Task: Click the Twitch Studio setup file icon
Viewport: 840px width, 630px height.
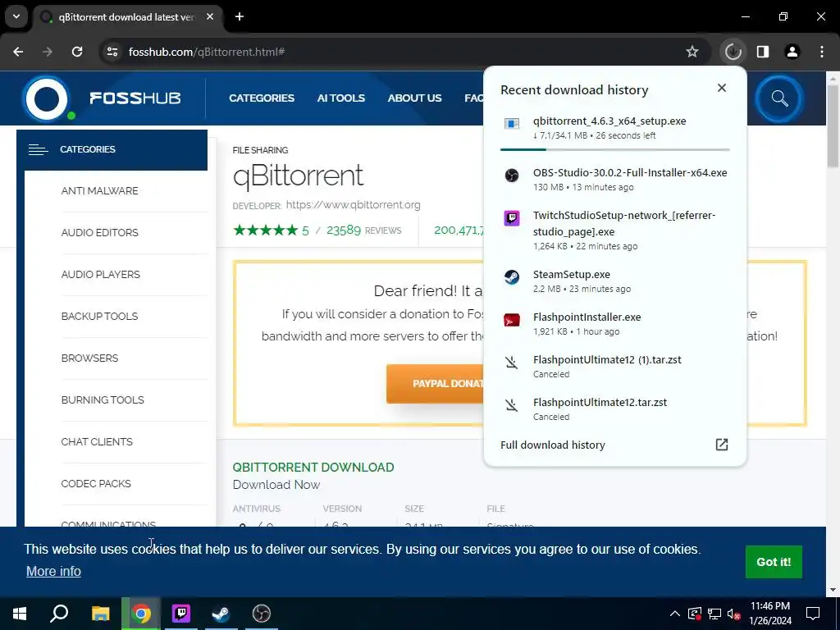Action: tap(512, 218)
